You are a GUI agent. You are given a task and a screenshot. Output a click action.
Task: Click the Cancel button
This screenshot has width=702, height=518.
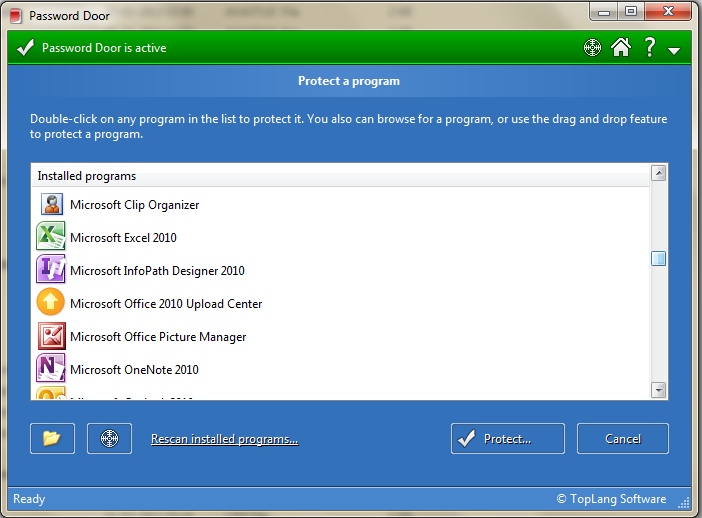(623, 438)
